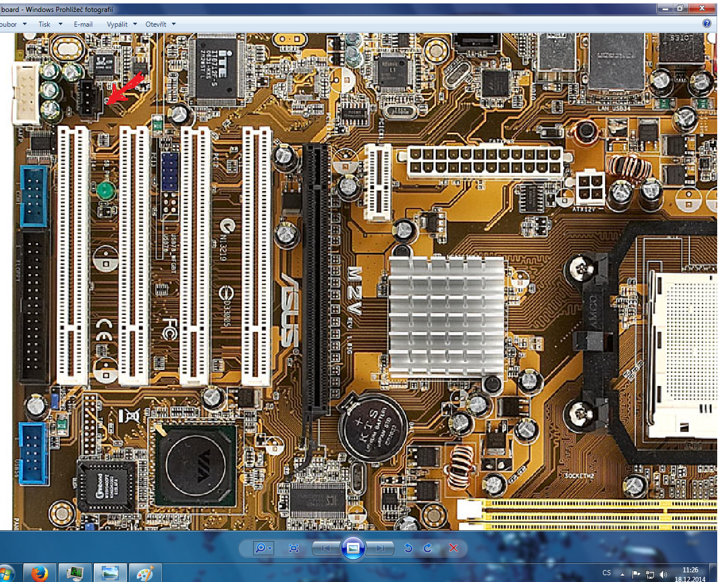
Task: Restore down the Photo Viewer window
Action: [680, 8]
